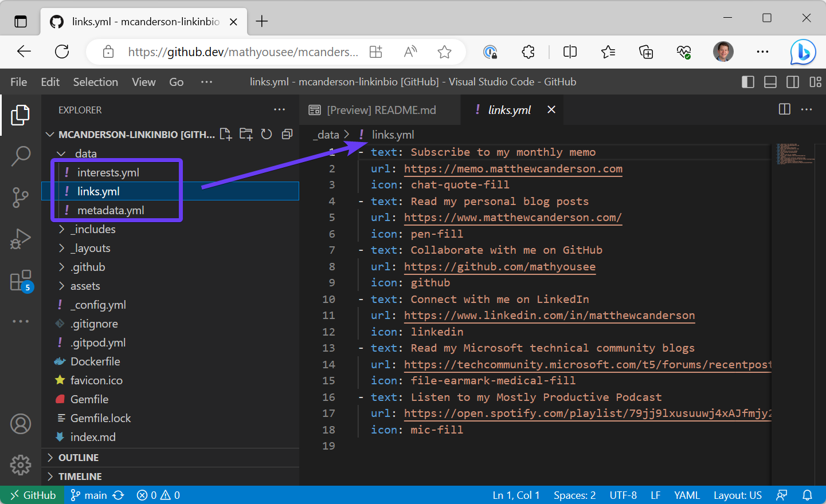Switch branches via main in status bar
Viewport: 826px width, 504px height.
click(x=95, y=495)
